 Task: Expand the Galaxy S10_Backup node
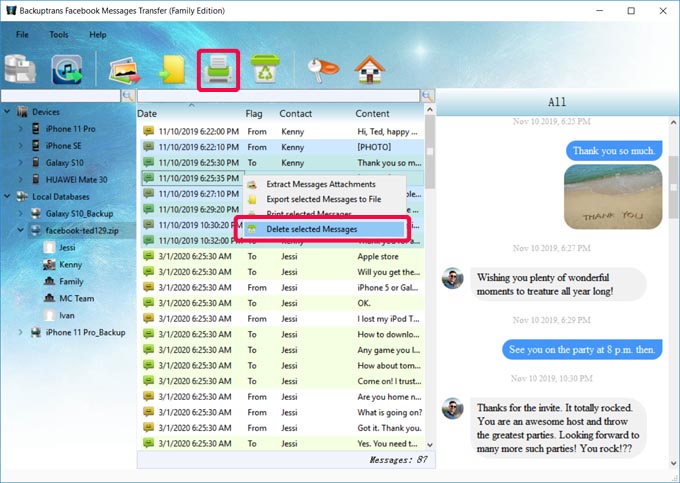click(x=20, y=213)
